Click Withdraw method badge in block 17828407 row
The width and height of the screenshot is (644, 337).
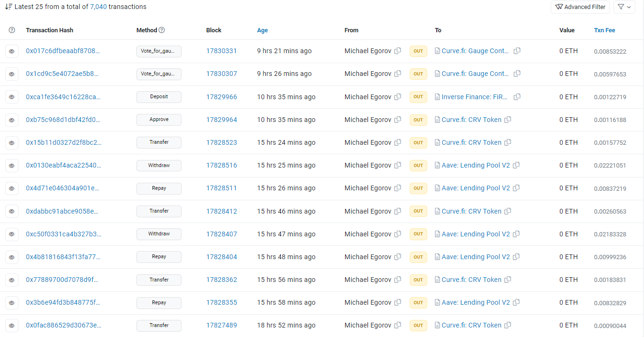(x=159, y=234)
